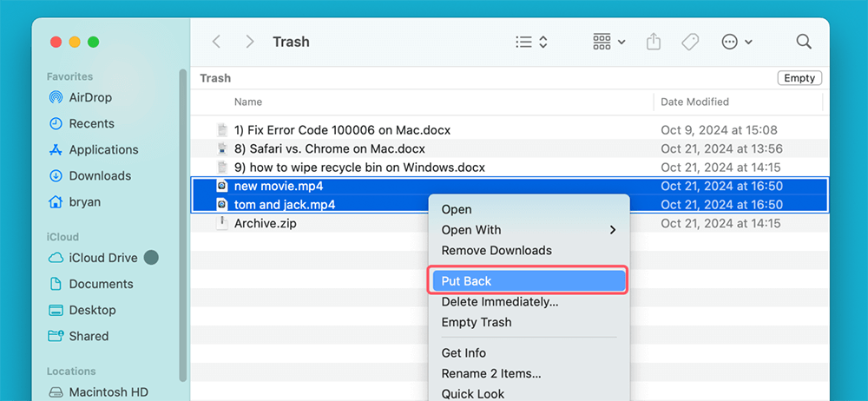Click the Recents clock icon
The width and height of the screenshot is (868, 401).
(x=56, y=123)
